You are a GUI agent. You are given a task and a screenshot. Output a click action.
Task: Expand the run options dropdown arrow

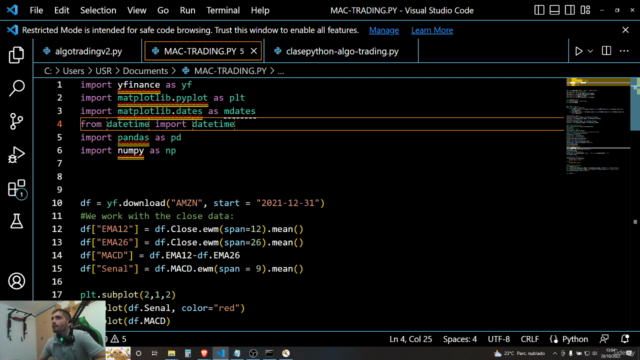590,51
